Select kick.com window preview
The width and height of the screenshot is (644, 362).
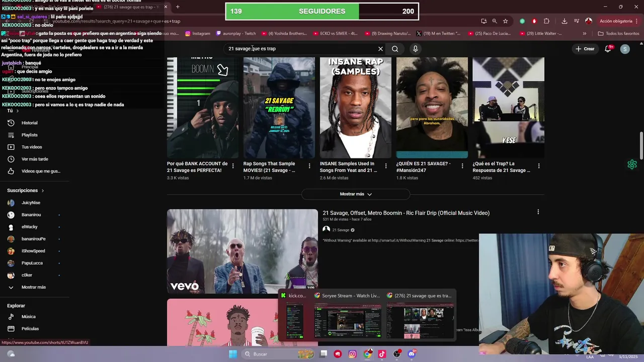pyautogui.click(x=294, y=316)
